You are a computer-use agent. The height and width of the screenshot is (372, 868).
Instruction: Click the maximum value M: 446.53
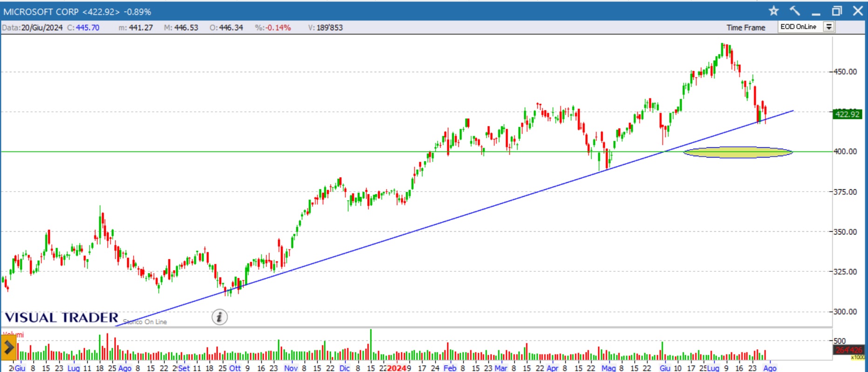181,28
